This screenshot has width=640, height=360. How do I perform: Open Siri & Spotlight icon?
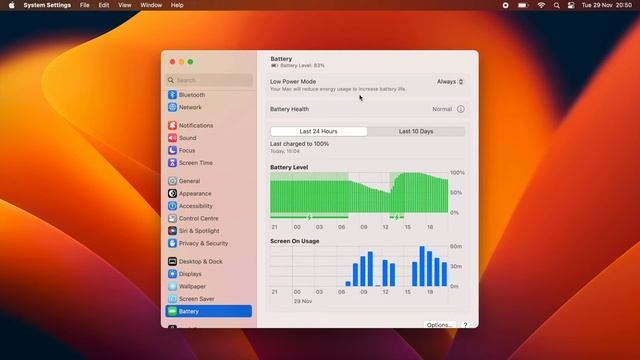[x=172, y=231]
